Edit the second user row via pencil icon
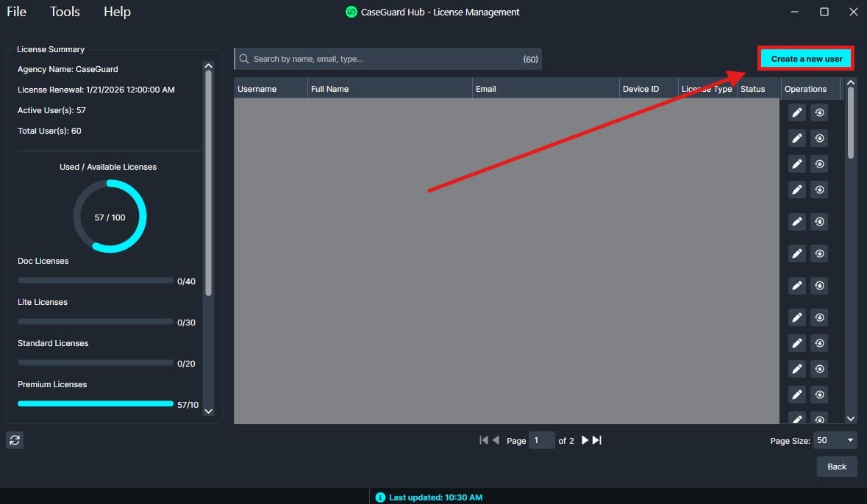This screenshot has width=867, height=504. tap(796, 137)
